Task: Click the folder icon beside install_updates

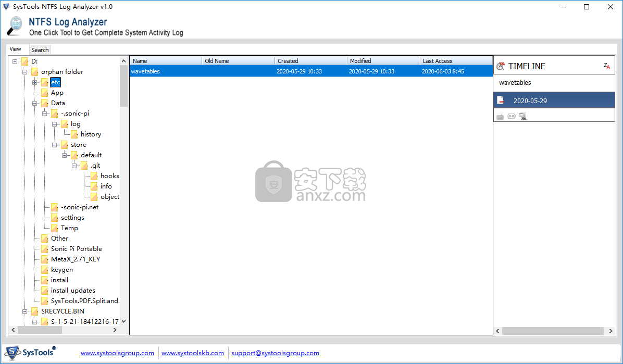Action: tap(44, 291)
